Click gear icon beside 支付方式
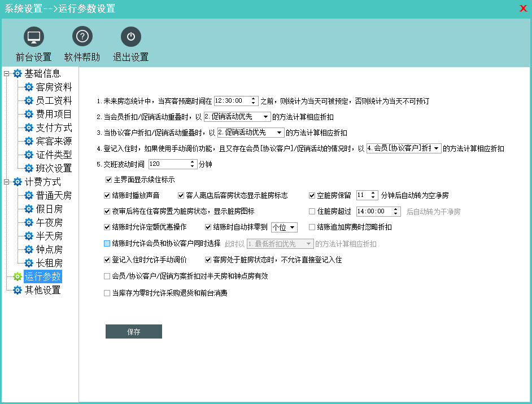The height and width of the screenshot is (404, 532). (29, 128)
